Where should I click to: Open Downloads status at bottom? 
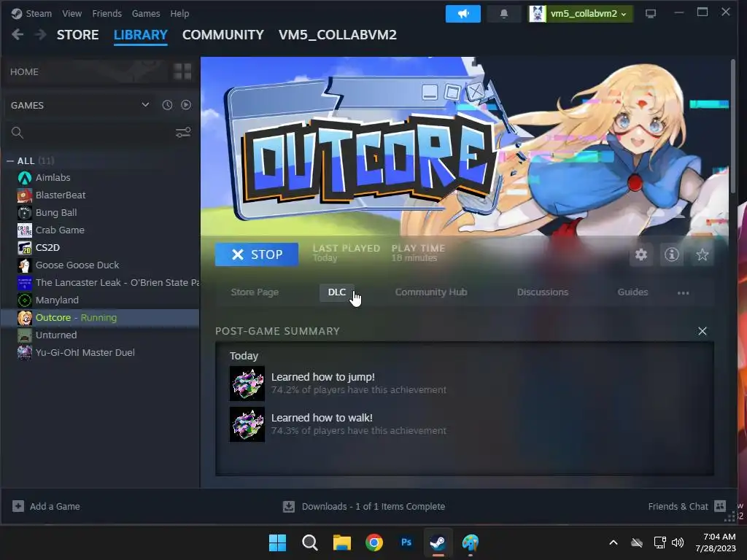[364, 506]
